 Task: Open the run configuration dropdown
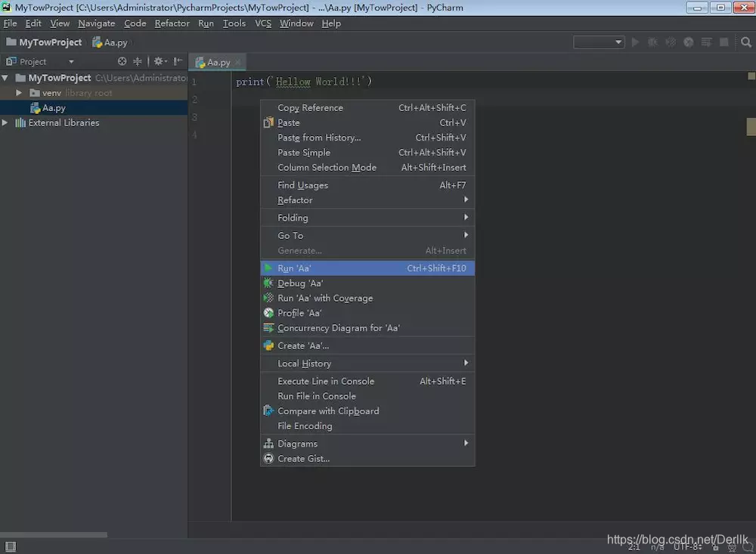point(599,42)
